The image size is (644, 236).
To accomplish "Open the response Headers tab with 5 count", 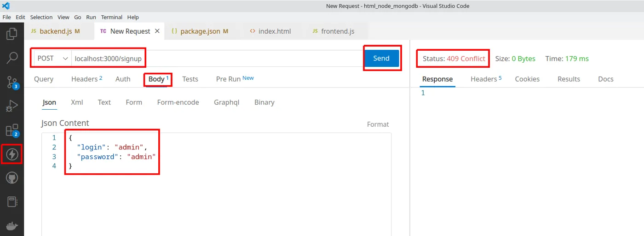I will point(486,79).
